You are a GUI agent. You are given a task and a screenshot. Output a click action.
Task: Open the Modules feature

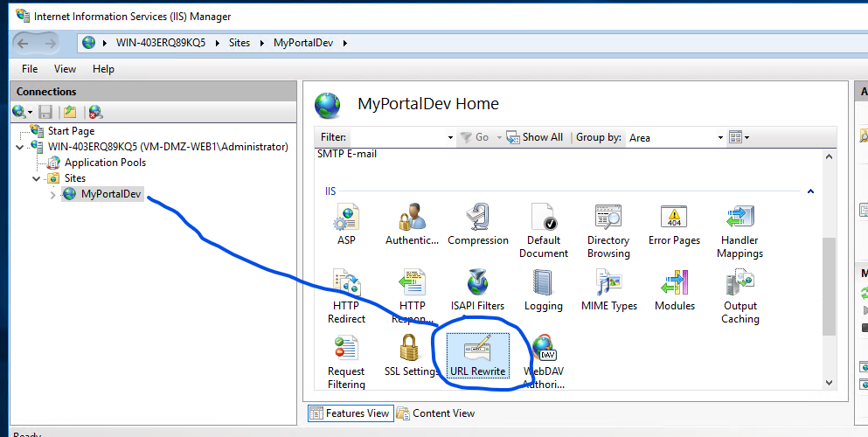(x=674, y=290)
